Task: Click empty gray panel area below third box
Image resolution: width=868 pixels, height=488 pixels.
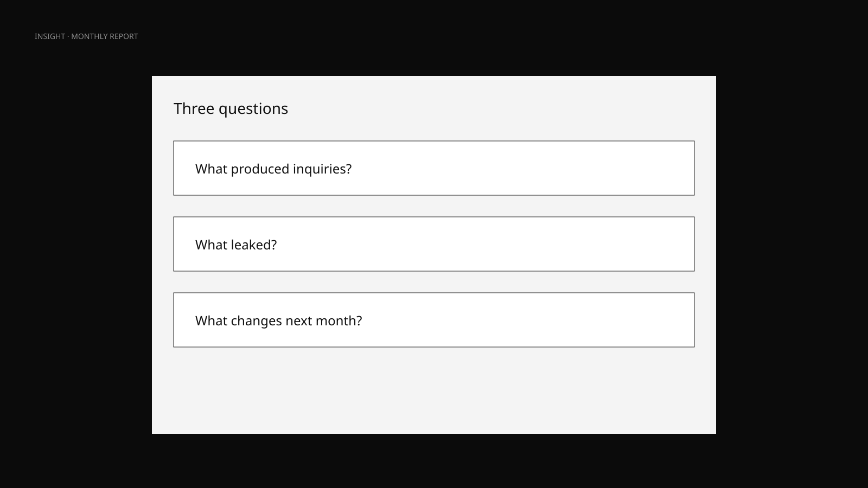Action: [434, 390]
